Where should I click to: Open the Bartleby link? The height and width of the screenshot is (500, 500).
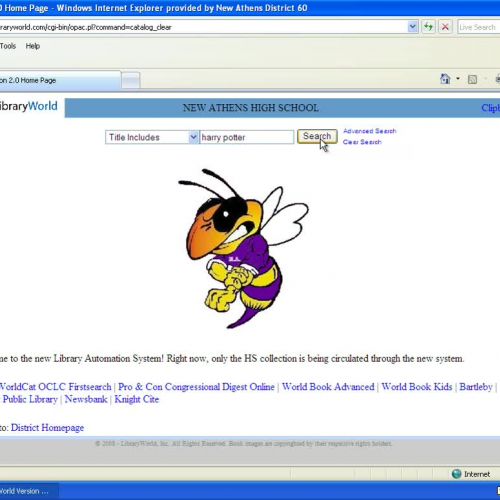click(x=476, y=387)
